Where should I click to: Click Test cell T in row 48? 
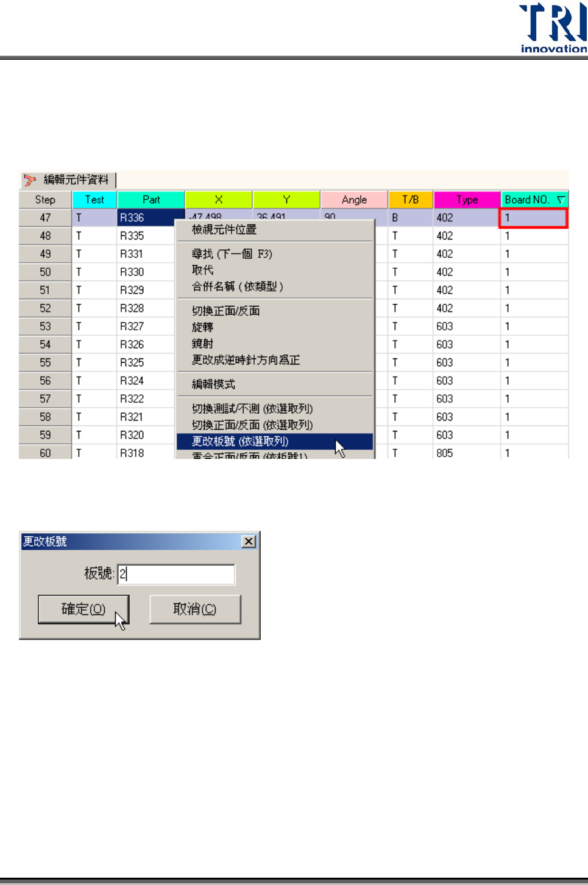click(x=94, y=236)
